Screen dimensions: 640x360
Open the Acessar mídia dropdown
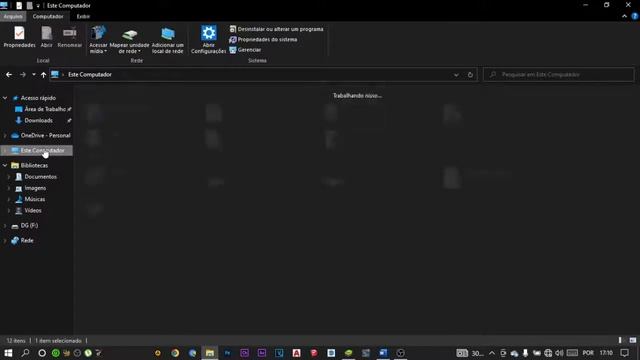pos(98,40)
